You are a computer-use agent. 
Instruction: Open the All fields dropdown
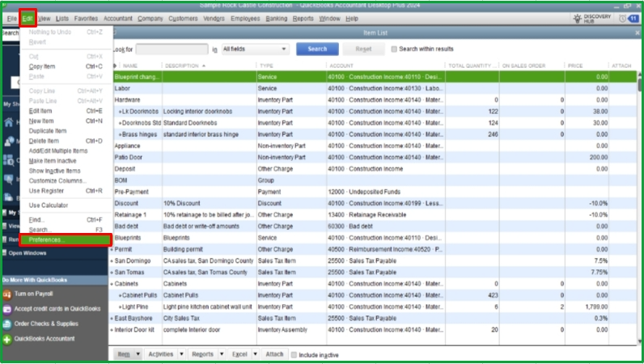(x=254, y=49)
